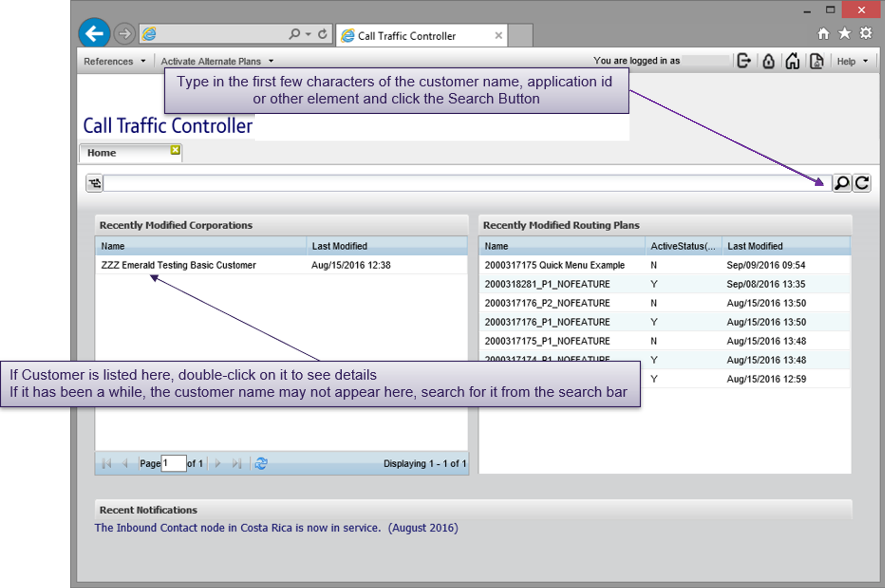The height and width of the screenshot is (588, 885).
Task: Select 2000317176_P2_NOFEATURE routing plan
Action: click(665, 303)
